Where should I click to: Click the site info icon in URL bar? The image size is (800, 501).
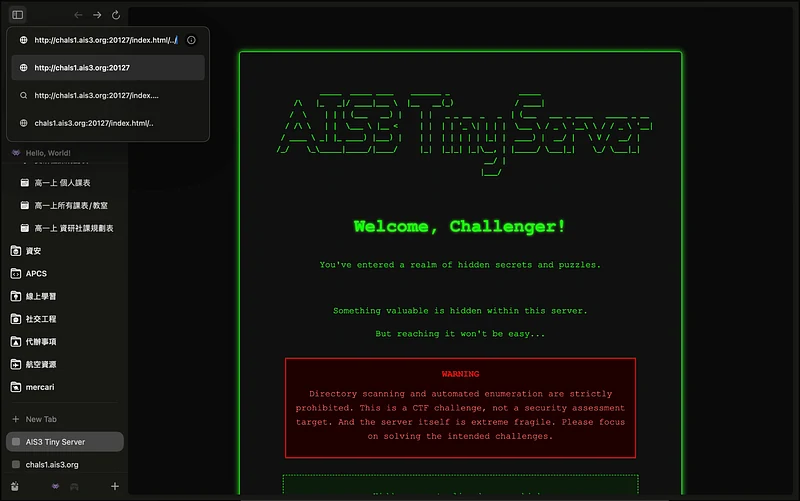[191, 40]
